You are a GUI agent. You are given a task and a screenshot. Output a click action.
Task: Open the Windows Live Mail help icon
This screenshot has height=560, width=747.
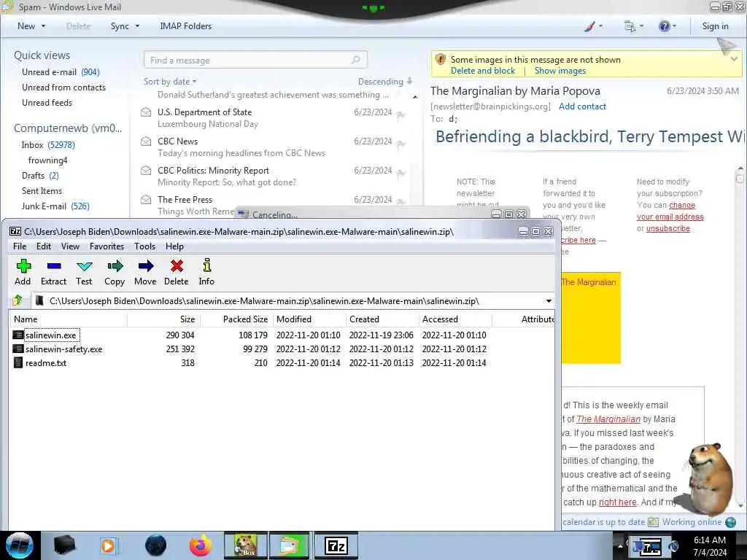point(664,26)
